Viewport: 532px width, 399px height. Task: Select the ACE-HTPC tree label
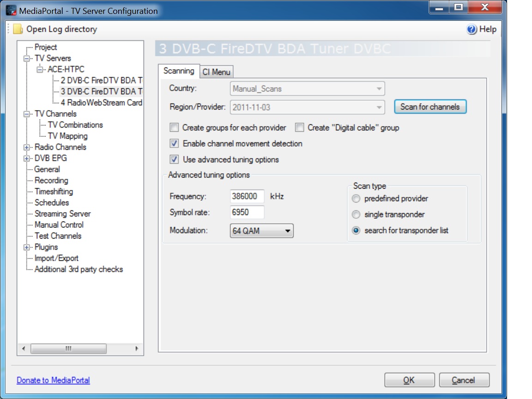coord(66,70)
